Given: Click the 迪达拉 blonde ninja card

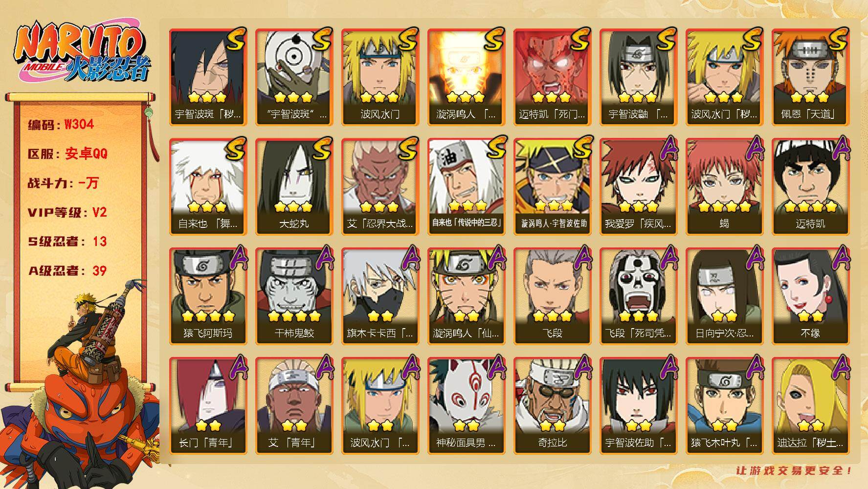Looking at the screenshot, I should (x=810, y=405).
